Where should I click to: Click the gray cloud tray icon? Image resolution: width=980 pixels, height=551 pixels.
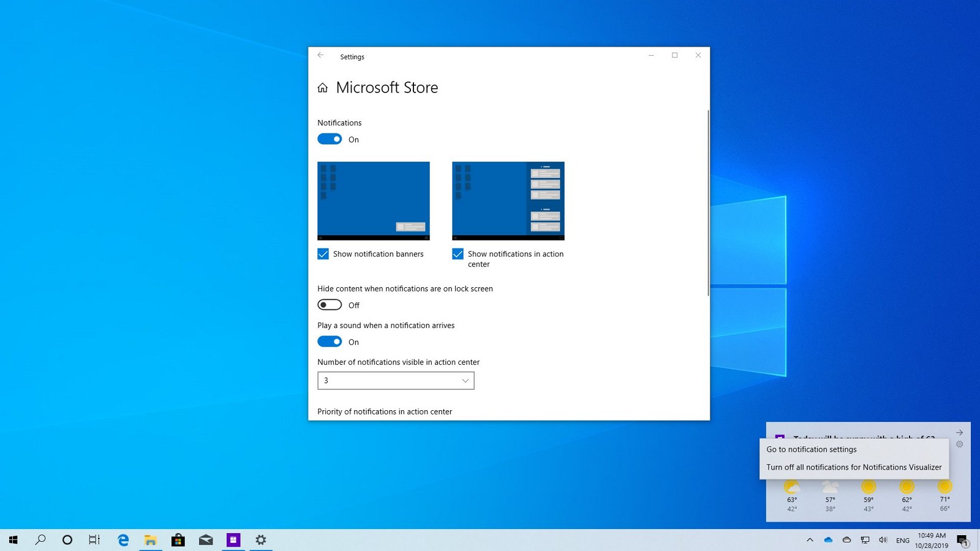(x=846, y=540)
